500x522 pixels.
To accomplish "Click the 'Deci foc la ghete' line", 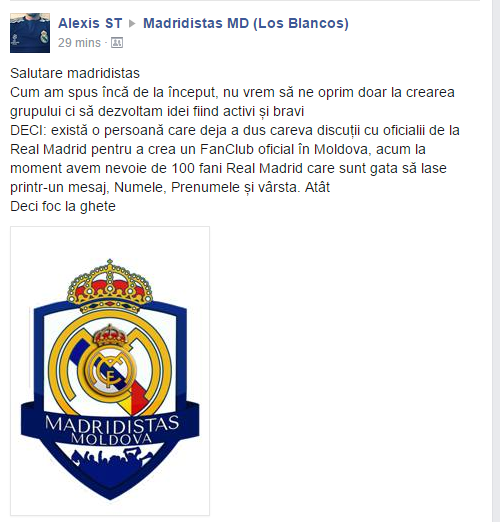I will [63, 206].
